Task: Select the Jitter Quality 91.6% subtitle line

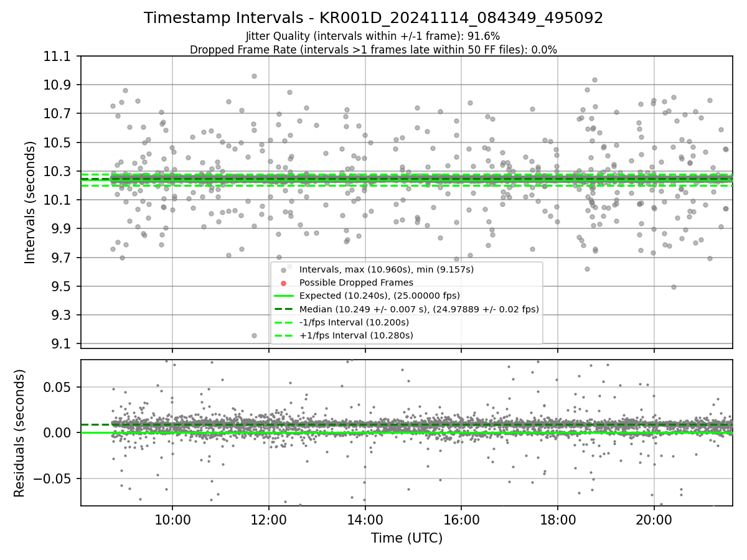Action: point(373,36)
